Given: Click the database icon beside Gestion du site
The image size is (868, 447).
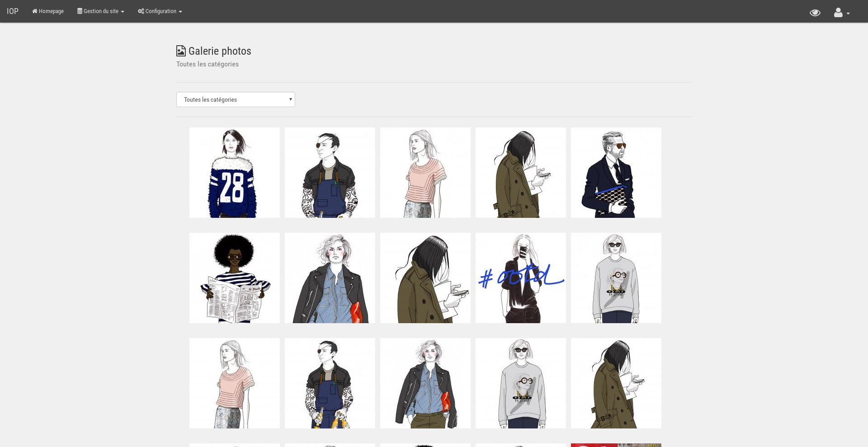Looking at the screenshot, I should coord(80,11).
